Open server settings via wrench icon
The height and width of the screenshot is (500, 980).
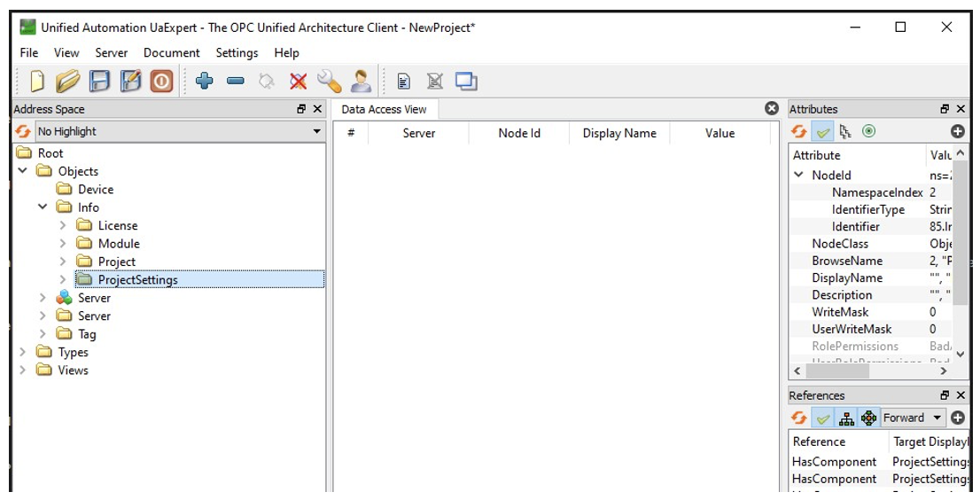pyautogui.click(x=329, y=82)
